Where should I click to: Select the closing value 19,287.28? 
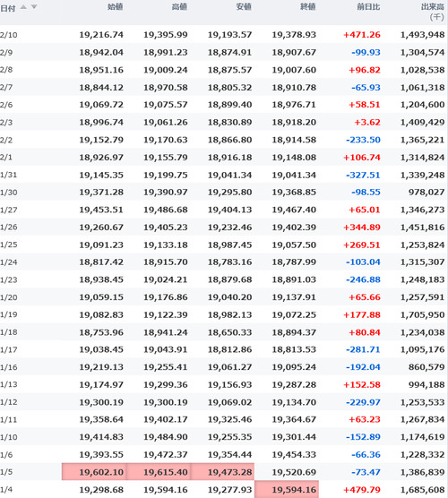[294, 384]
